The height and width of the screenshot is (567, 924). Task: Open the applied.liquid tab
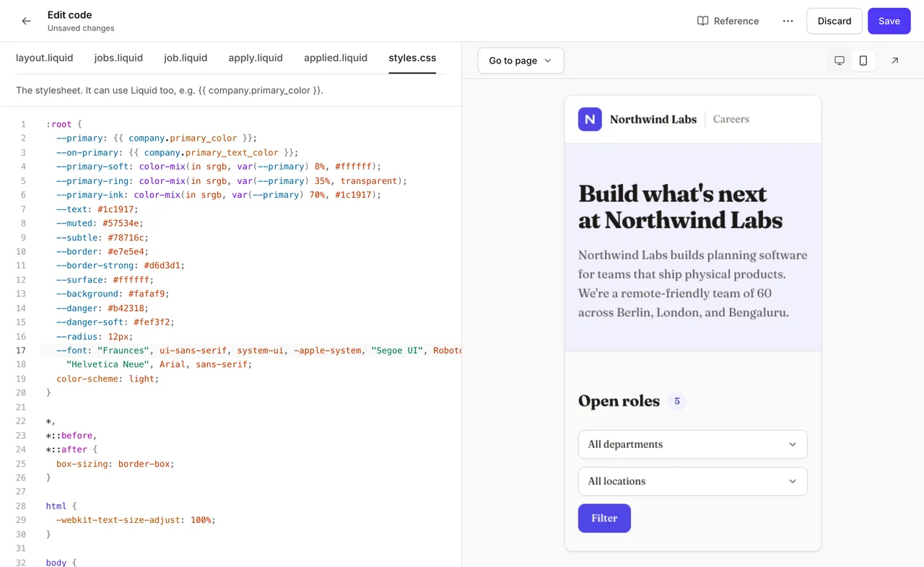tap(336, 58)
